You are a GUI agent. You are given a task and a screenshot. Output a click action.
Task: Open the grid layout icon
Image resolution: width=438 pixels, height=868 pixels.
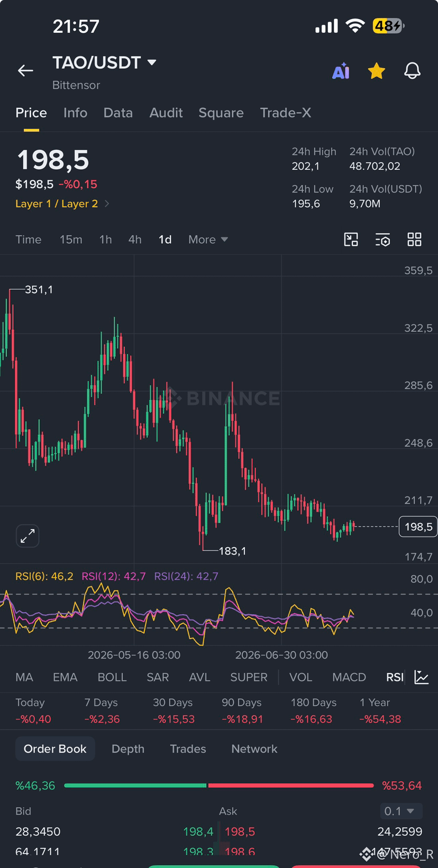coord(414,239)
